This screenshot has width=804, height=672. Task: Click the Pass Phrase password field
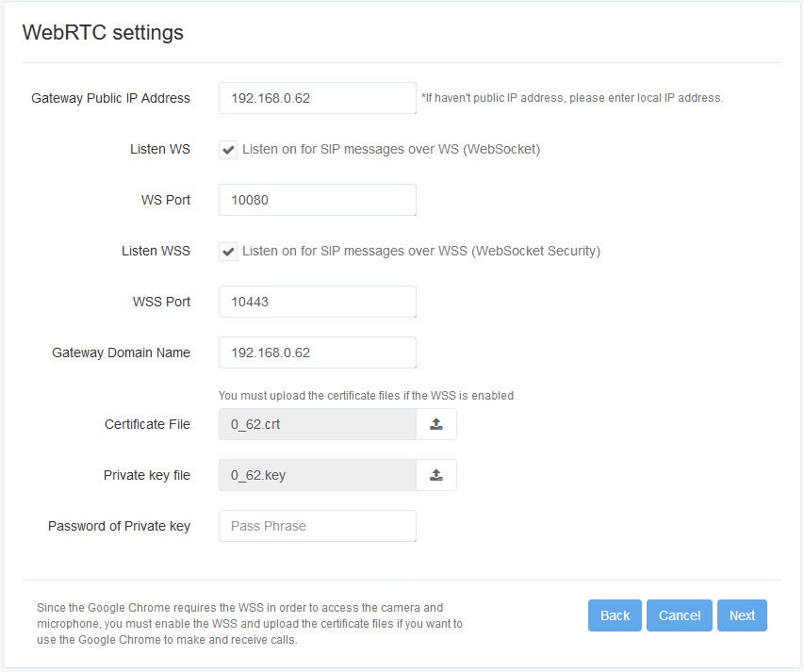coord(318,526)
